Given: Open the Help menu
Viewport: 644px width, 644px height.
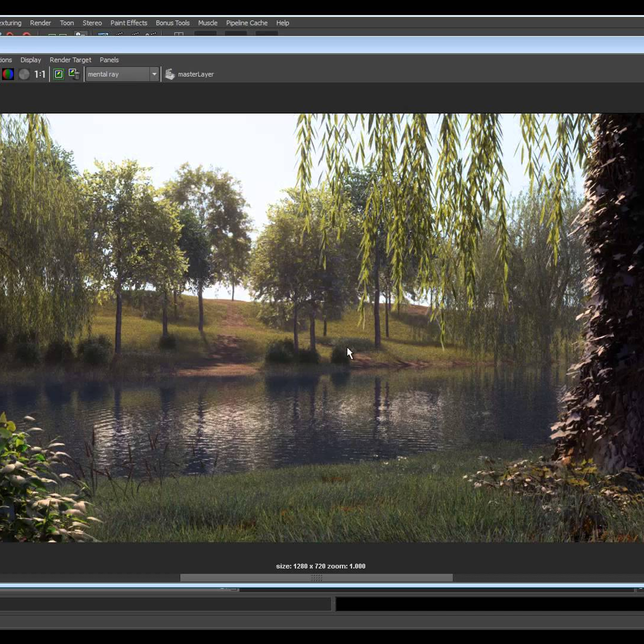Looking at the screenshot, I should pos(283,23).
